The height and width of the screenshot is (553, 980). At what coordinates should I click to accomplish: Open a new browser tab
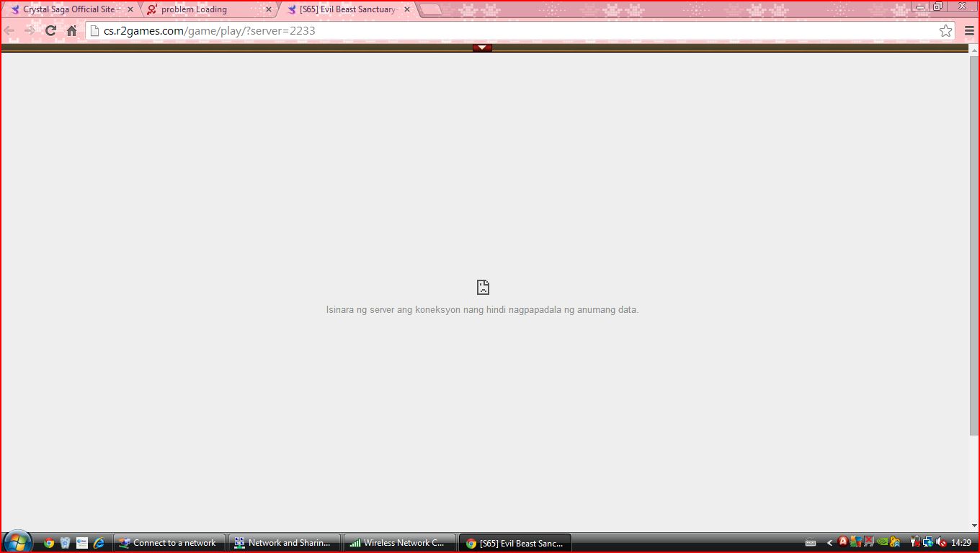430,9
